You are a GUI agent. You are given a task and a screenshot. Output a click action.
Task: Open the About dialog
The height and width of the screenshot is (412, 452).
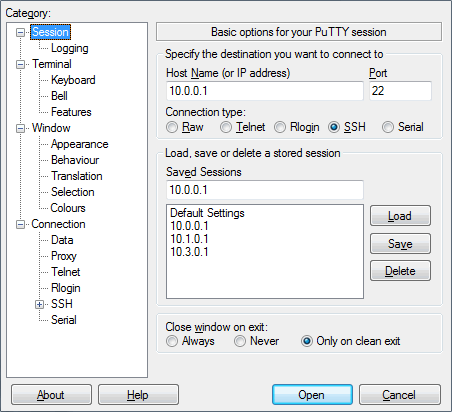coord(51,395)
